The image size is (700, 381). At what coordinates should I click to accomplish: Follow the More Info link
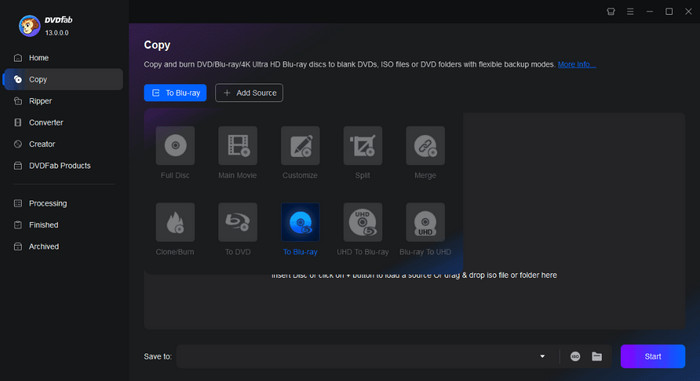(x=576, y=64)
